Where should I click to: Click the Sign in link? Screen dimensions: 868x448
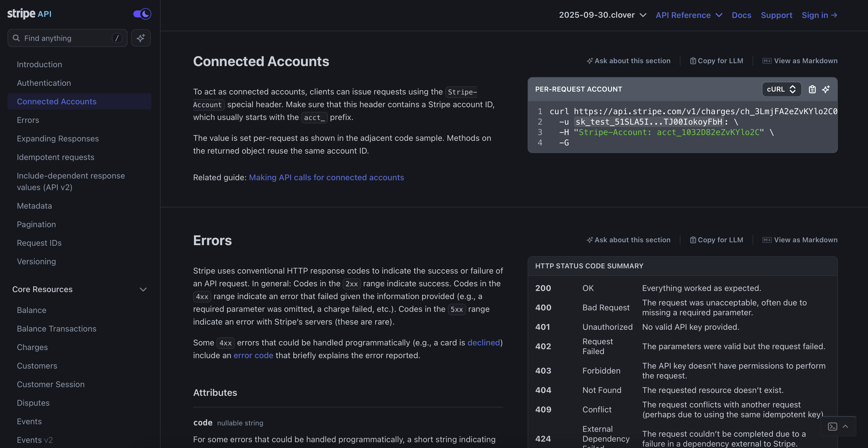pyautogui.click(x=819, y=15)
